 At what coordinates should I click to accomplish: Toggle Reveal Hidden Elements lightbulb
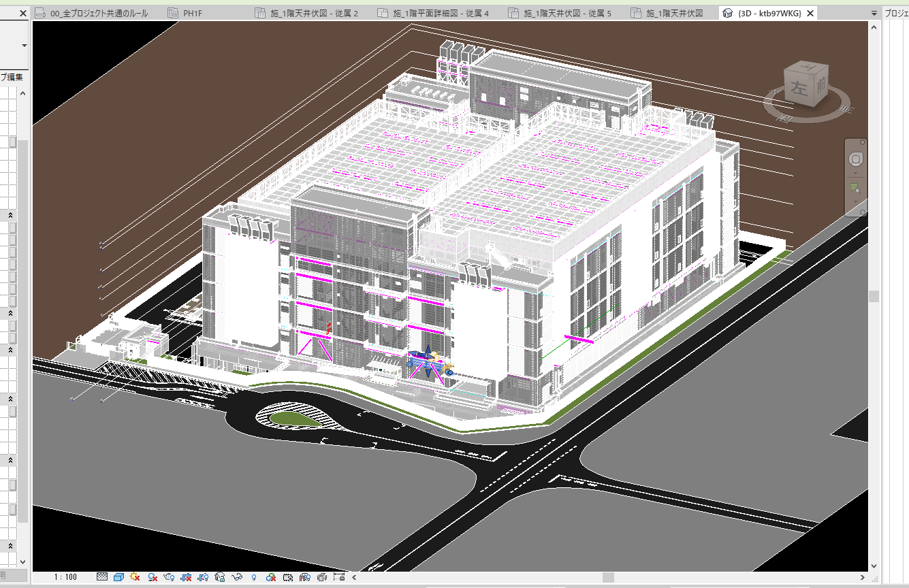click(x=254, y=577)
